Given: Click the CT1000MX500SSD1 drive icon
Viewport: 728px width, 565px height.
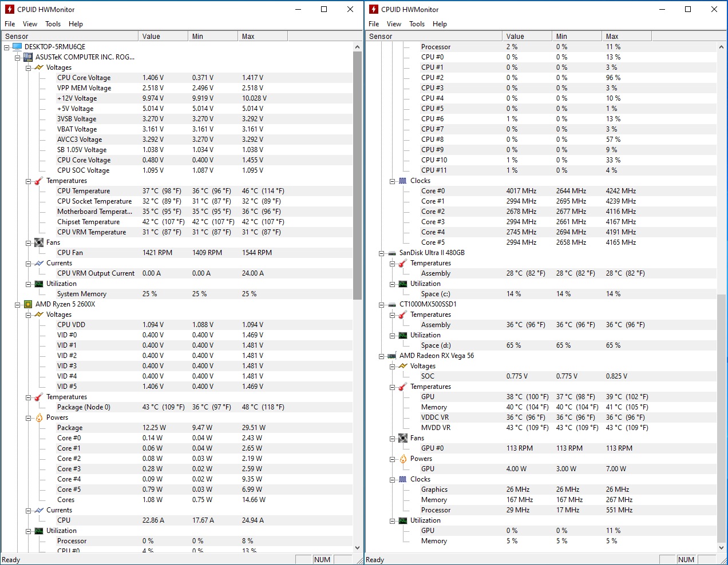Looking at the screenshot, I should (x=392, y=304).
